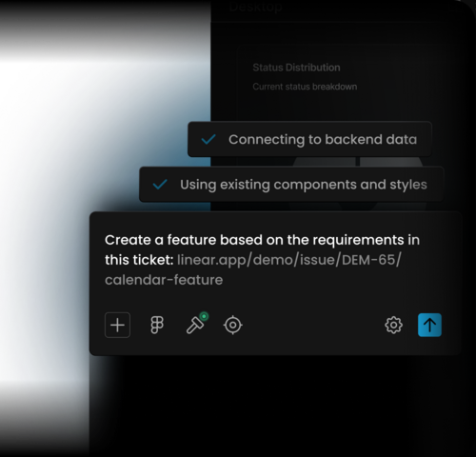
Task: Click the 'Desktop' label at top
Action: 255,7
